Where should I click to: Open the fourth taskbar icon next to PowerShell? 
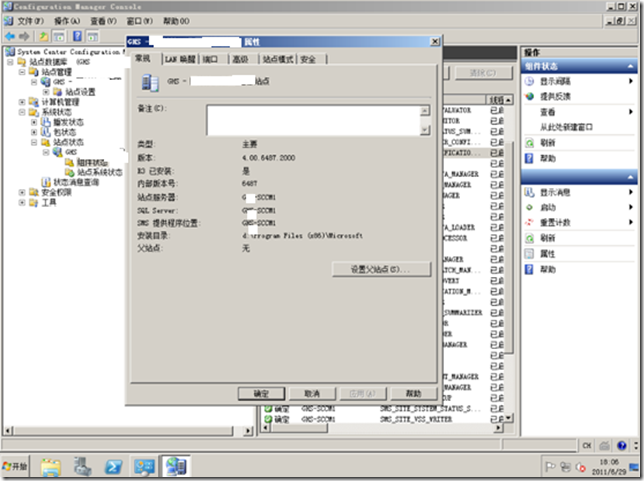(144, 467)
